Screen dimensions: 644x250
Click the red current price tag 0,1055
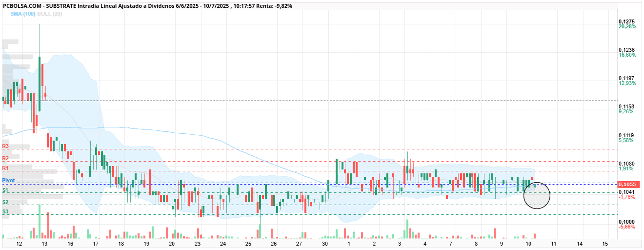coord(629,184)
